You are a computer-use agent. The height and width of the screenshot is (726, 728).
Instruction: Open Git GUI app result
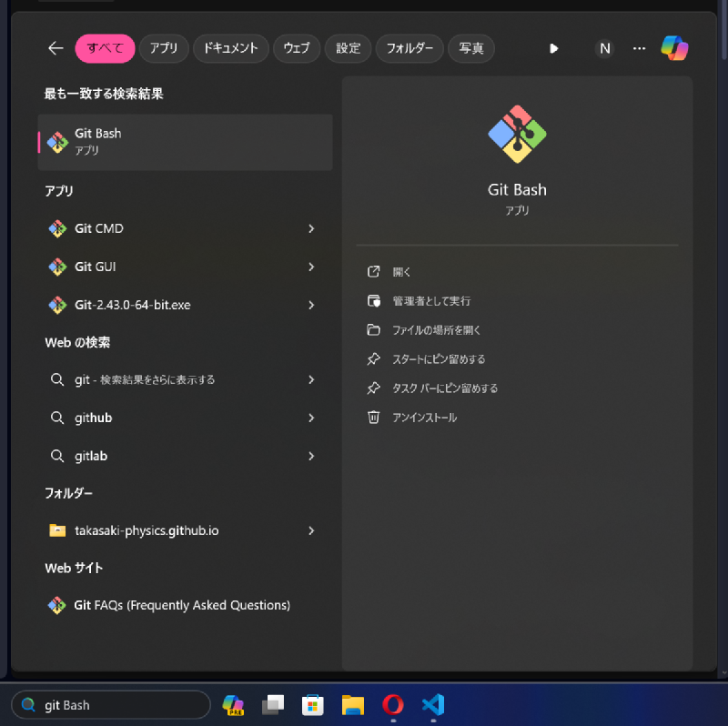coord(186,267)
